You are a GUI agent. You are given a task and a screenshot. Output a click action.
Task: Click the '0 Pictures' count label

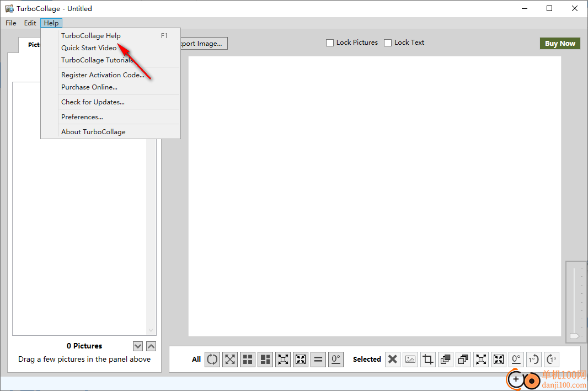(x=84, y=346)
